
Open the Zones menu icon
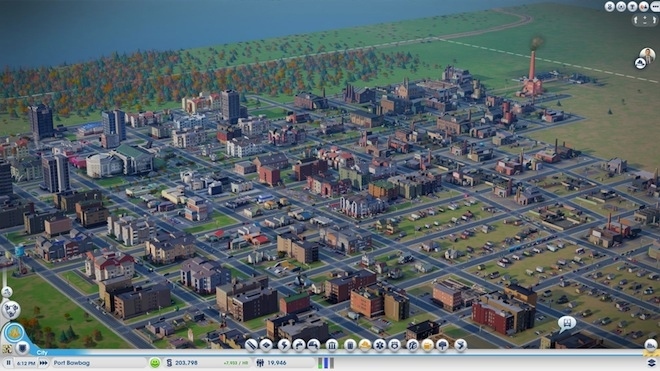266,345
